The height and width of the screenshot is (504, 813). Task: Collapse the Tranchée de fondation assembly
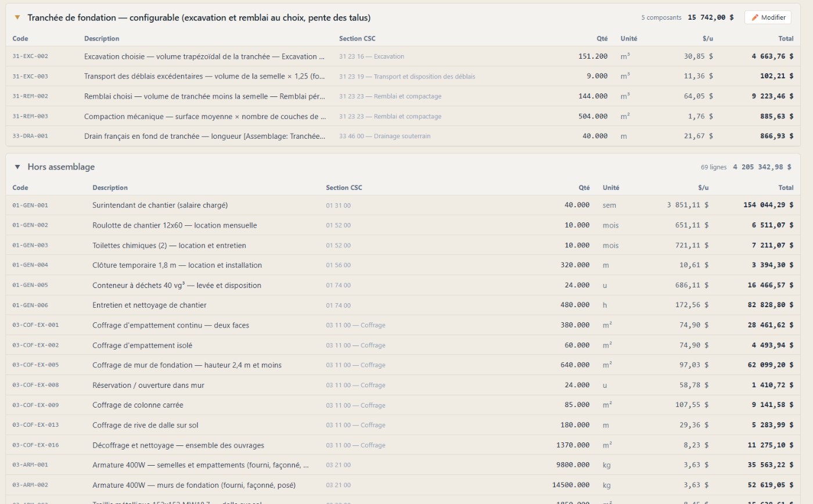(17, 17)
